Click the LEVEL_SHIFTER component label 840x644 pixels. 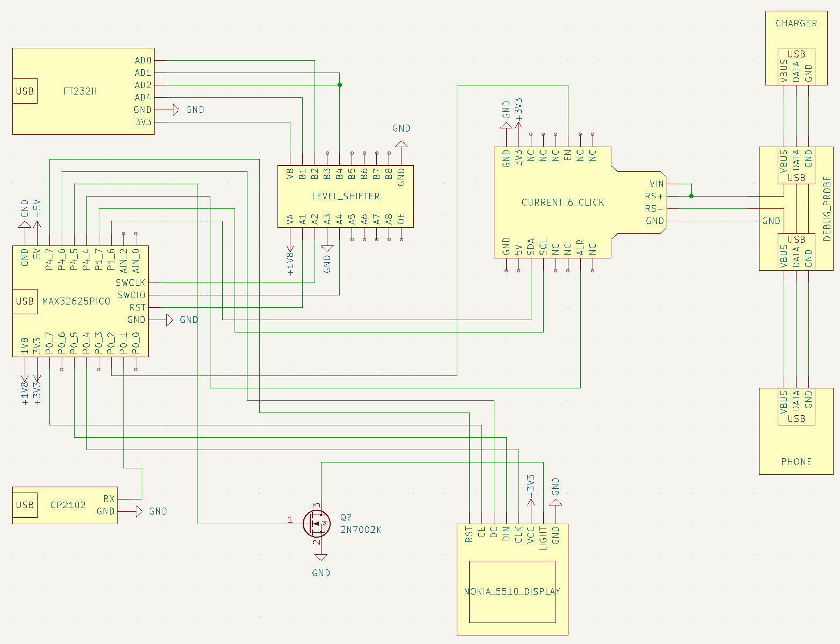tap(346, 196)
